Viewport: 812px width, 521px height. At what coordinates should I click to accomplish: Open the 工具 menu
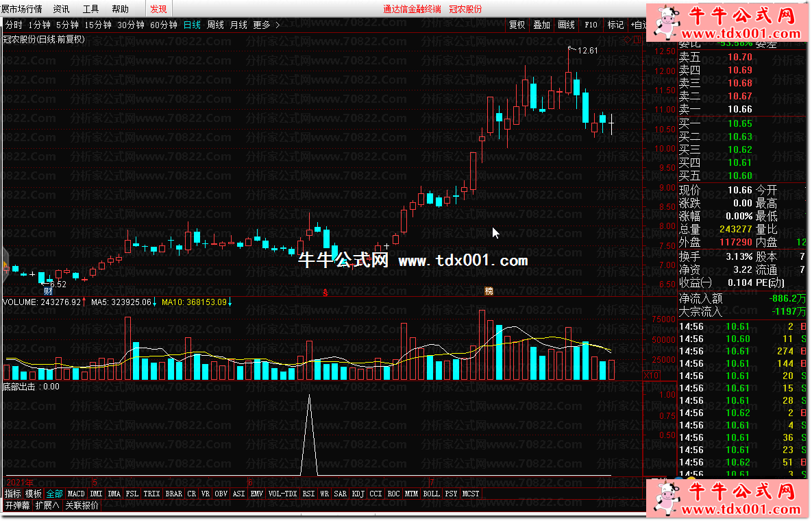(x=90, y=9)
